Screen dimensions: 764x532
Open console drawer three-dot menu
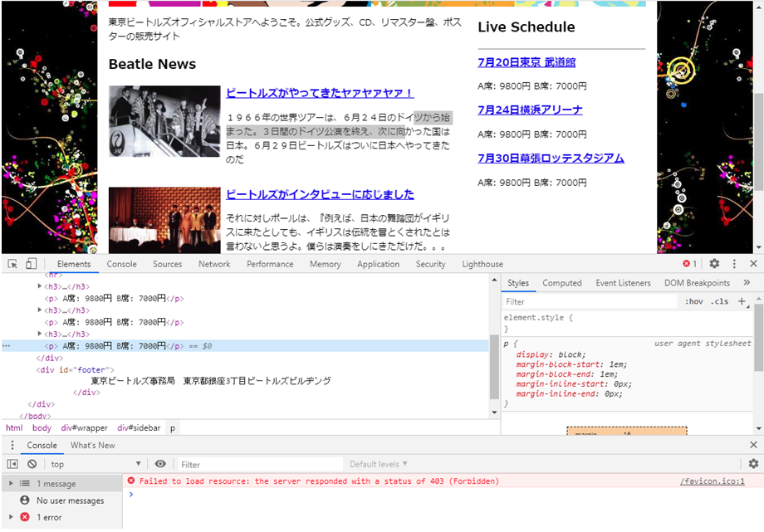(x=12, y=446)
